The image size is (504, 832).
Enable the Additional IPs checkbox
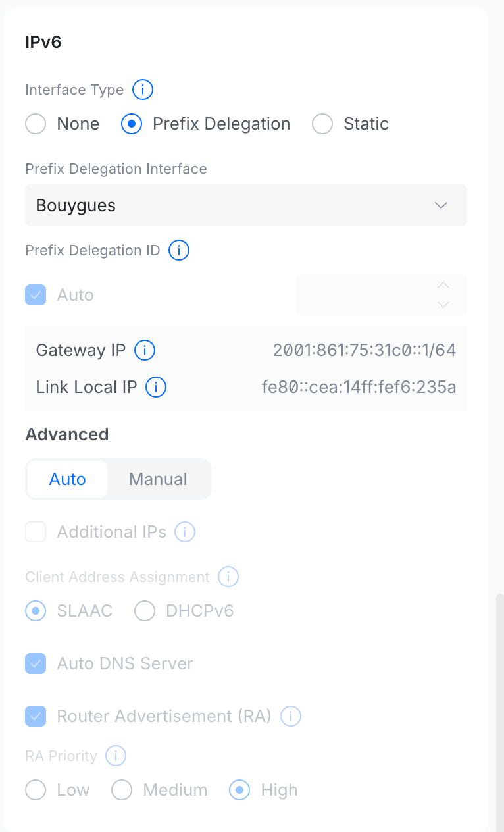[36, 532]
